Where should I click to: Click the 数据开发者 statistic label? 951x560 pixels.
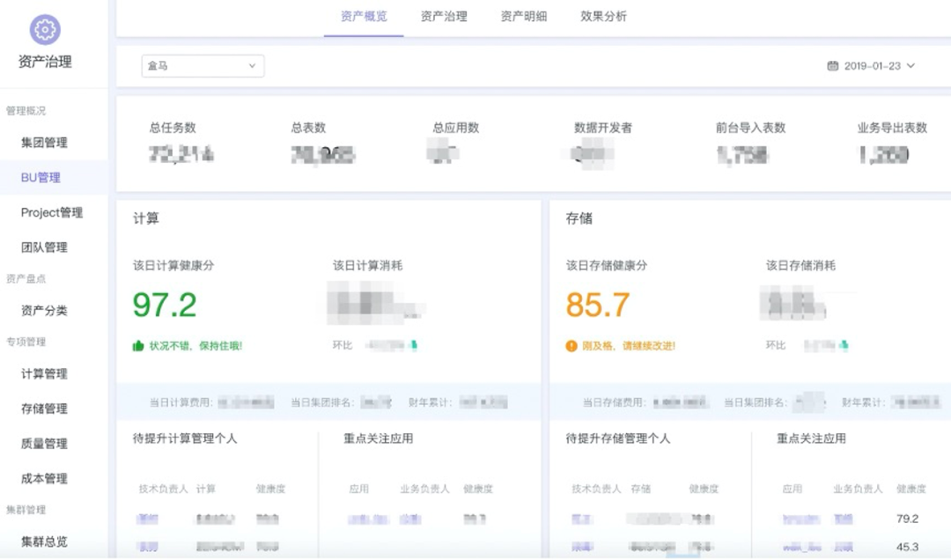tap(603, 128)
